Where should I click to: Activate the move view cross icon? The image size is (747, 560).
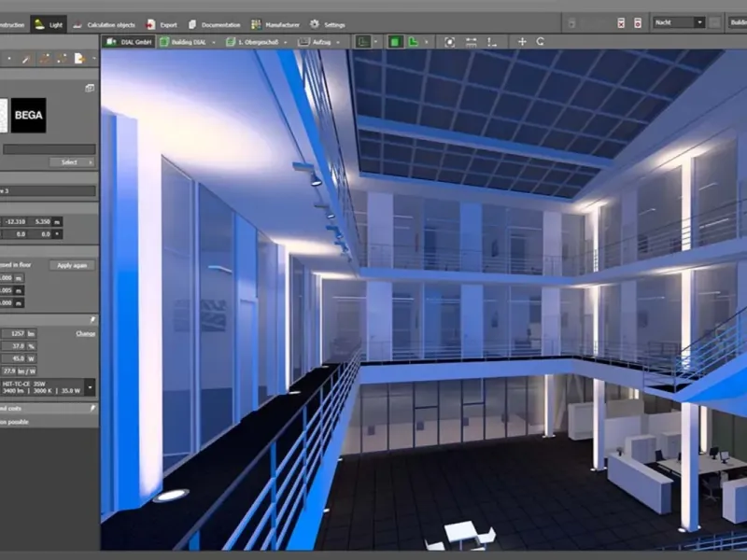pyautogui.click(x=522, y=42)
